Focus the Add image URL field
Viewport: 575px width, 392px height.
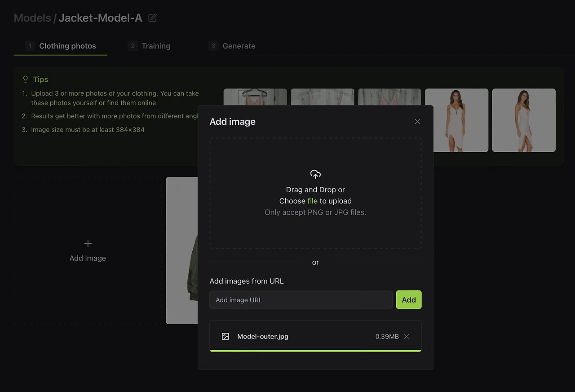pyautogui.click(x=301, y=300)
